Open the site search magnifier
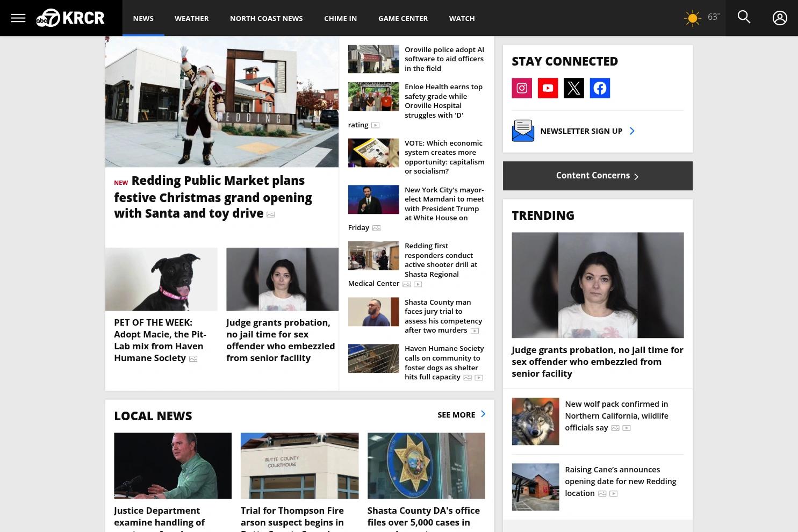Screen dimensions: 798x532 pyautogui.click(x=744, y=17)
